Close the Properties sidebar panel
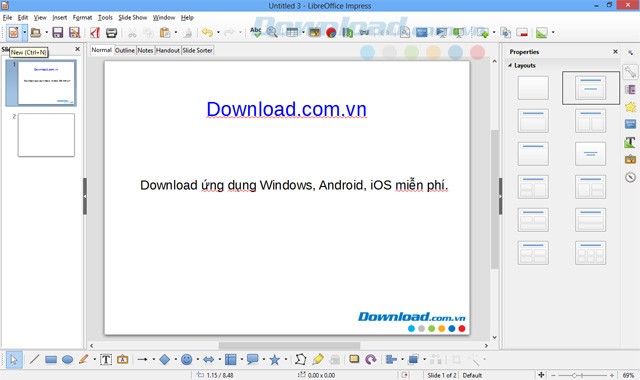Screen dimensions: 640x380 [616, 51]
